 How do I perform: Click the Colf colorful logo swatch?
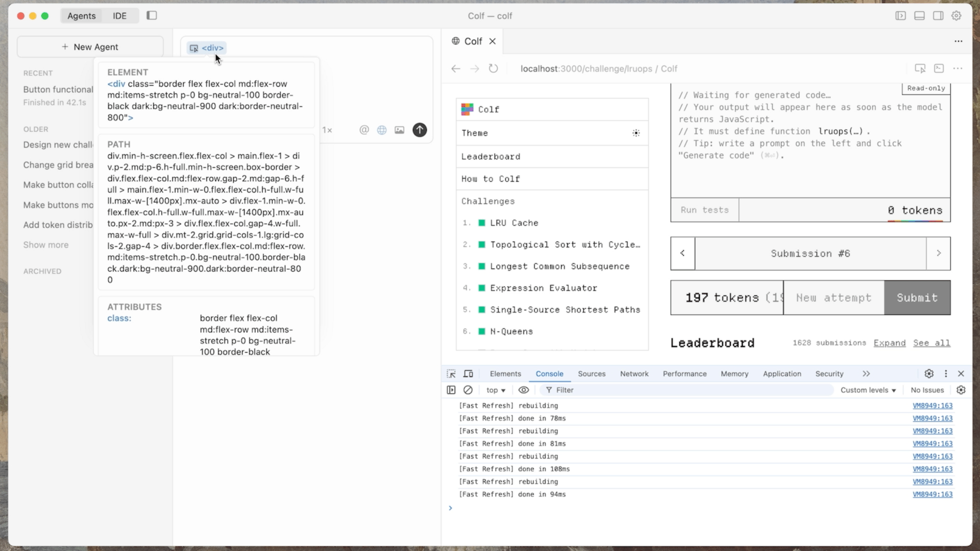467,109
